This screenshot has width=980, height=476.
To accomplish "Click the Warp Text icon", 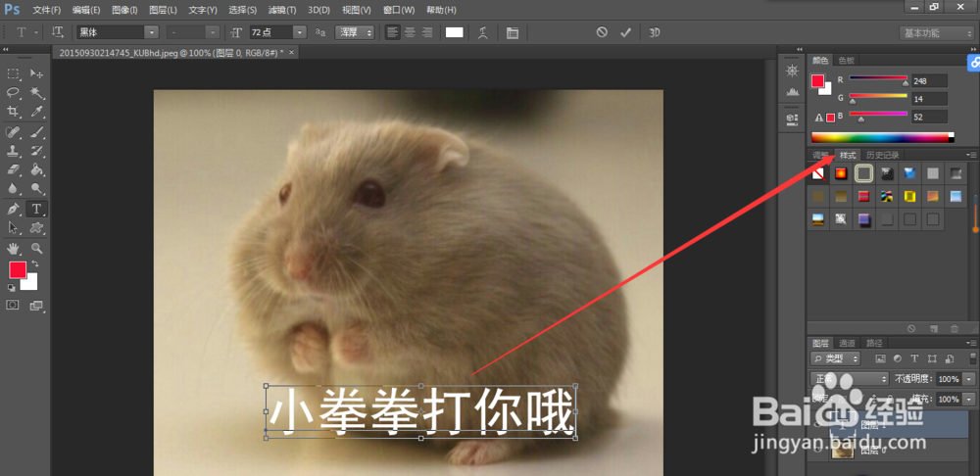I will (x=483, y=32).
